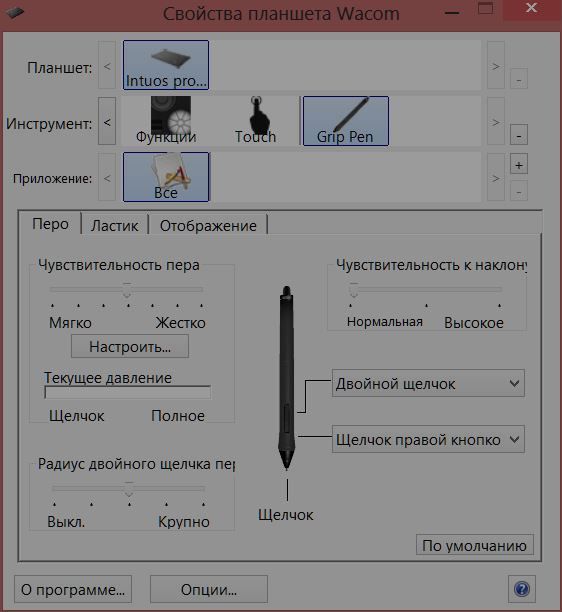This screenshot has width=562, height=612.
Task: Click the pen image in the center
Action: tap(286, 377)
